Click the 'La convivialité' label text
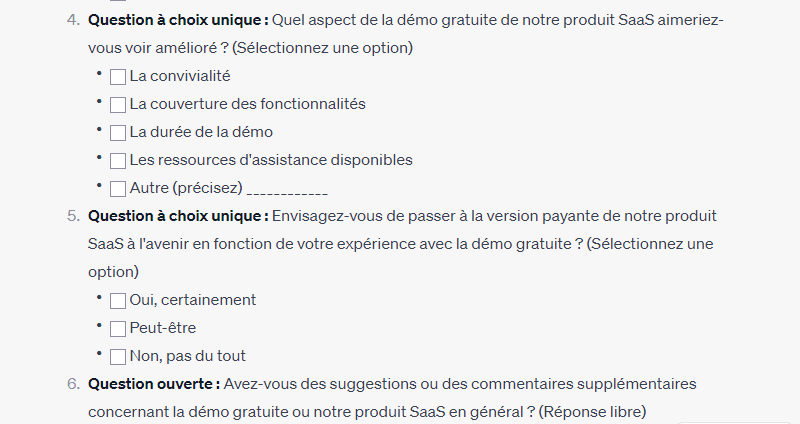 coord(181,76)
